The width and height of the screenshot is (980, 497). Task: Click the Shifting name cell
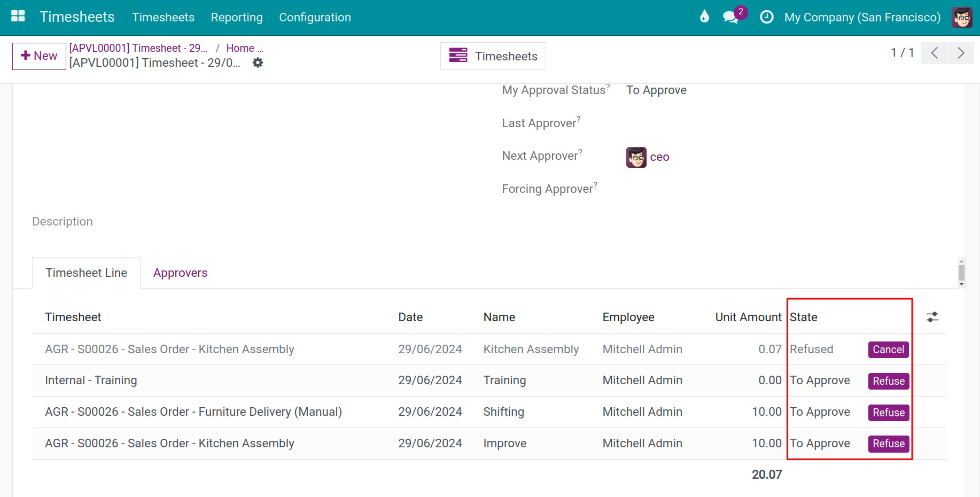tap(503, 412)
